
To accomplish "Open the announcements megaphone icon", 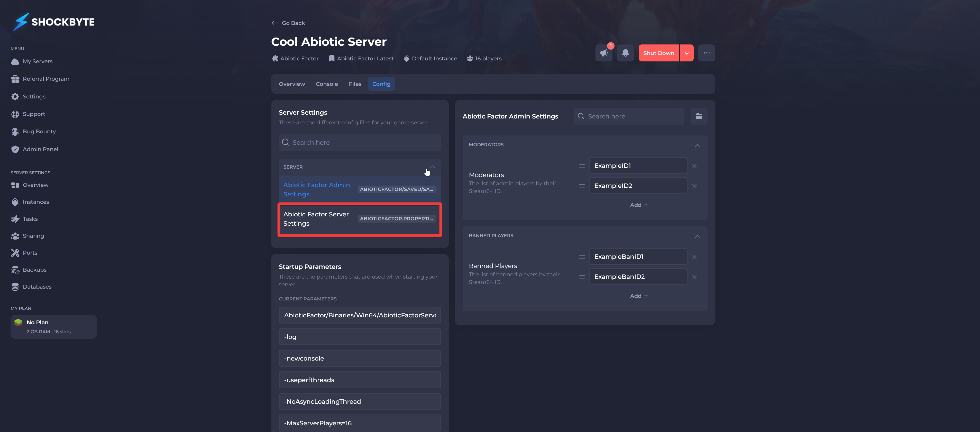I will (x=604, y=53).
